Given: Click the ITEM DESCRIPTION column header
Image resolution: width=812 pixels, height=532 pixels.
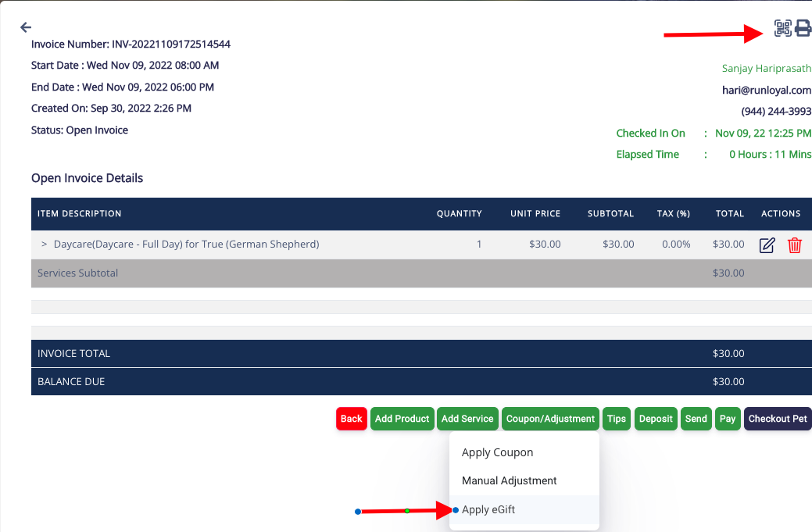Looking at the screenshot, I should 79,214.
